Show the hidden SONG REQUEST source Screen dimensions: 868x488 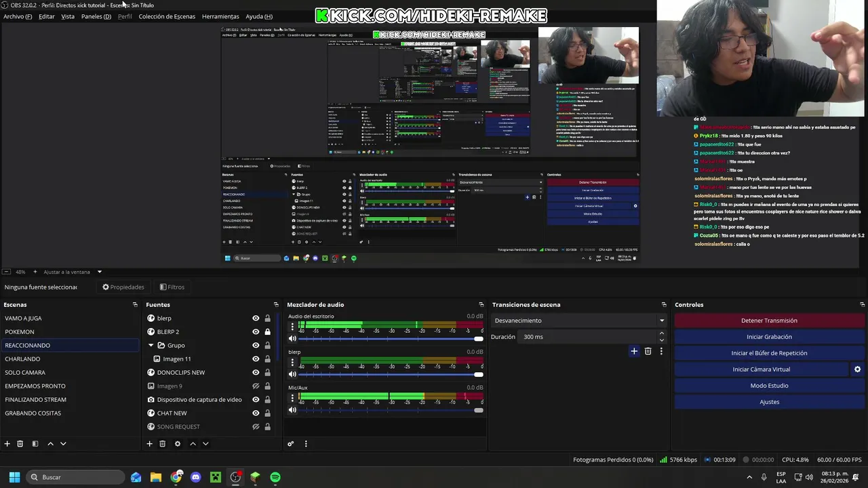[256, 427]
